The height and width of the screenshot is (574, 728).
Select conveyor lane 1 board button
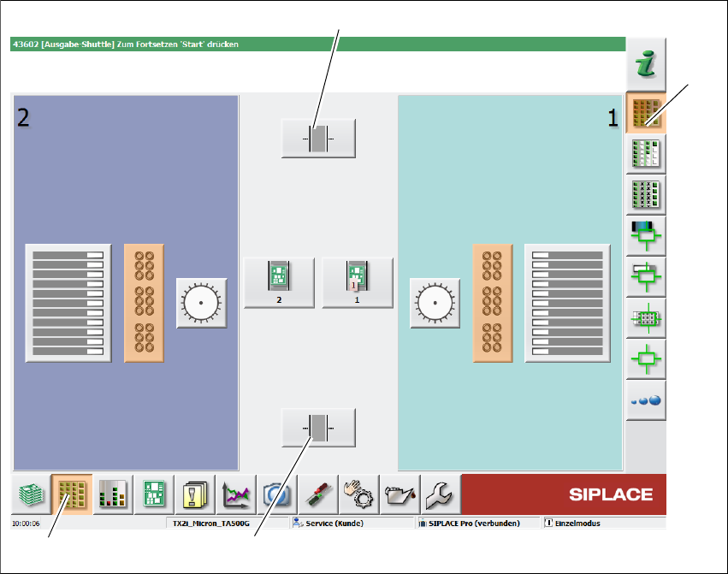(358, 283)
